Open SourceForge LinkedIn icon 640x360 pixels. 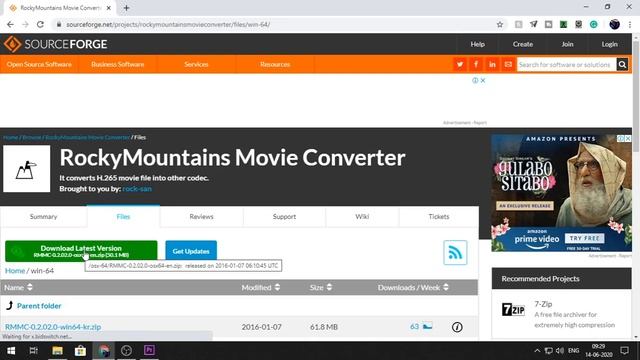click(x=492, y=64)
